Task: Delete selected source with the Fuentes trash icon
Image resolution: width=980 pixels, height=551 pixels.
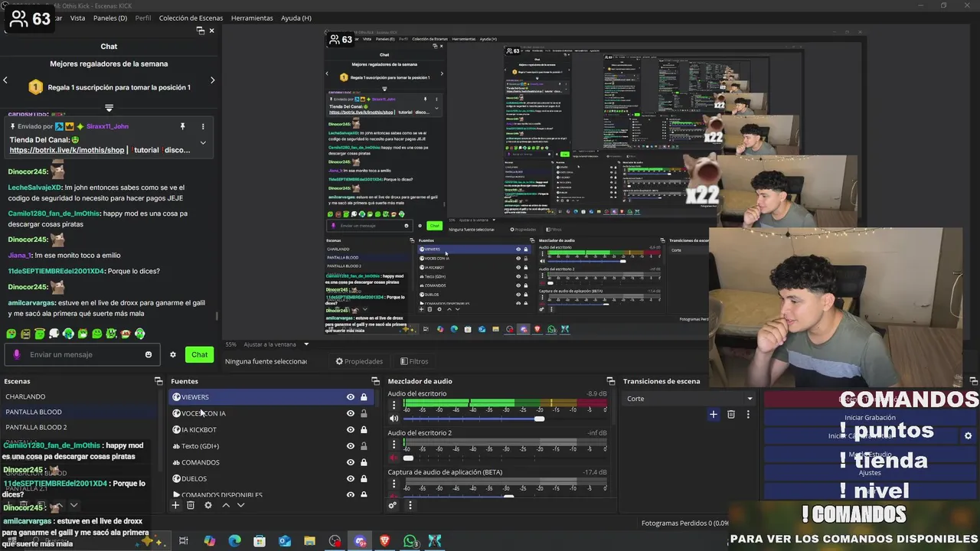Action: tap(191, 505)
